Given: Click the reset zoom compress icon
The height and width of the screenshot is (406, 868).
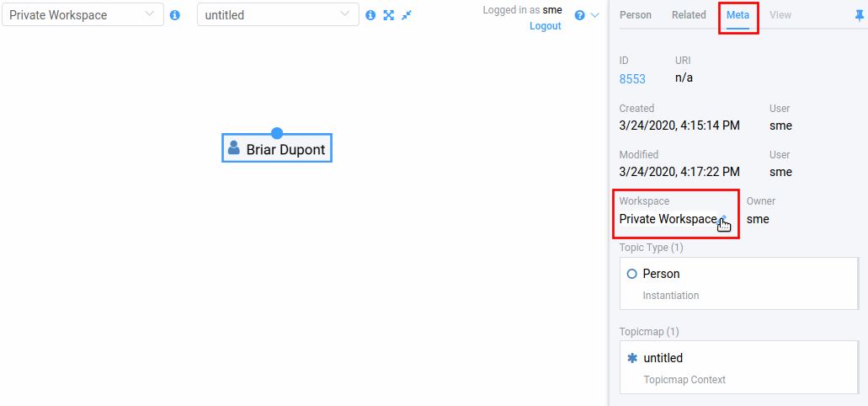Looking at the screenshot, I should click(407, 15).
